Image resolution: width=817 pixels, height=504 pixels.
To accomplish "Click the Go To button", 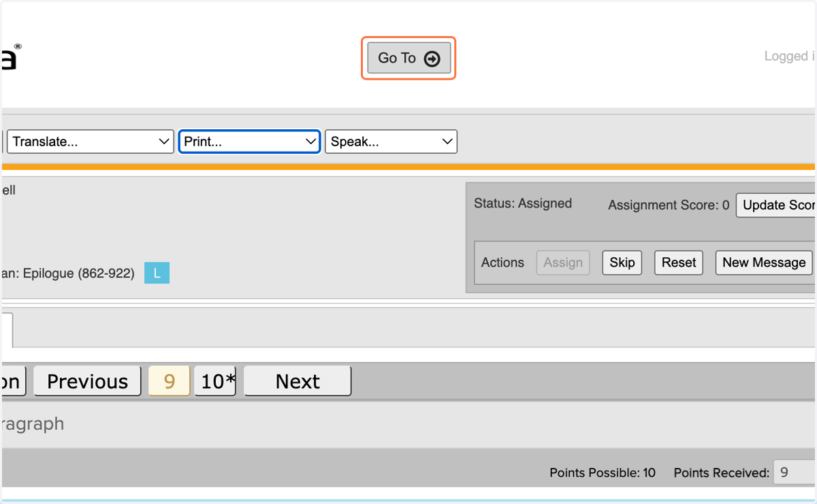I will (x=408, y=58).
